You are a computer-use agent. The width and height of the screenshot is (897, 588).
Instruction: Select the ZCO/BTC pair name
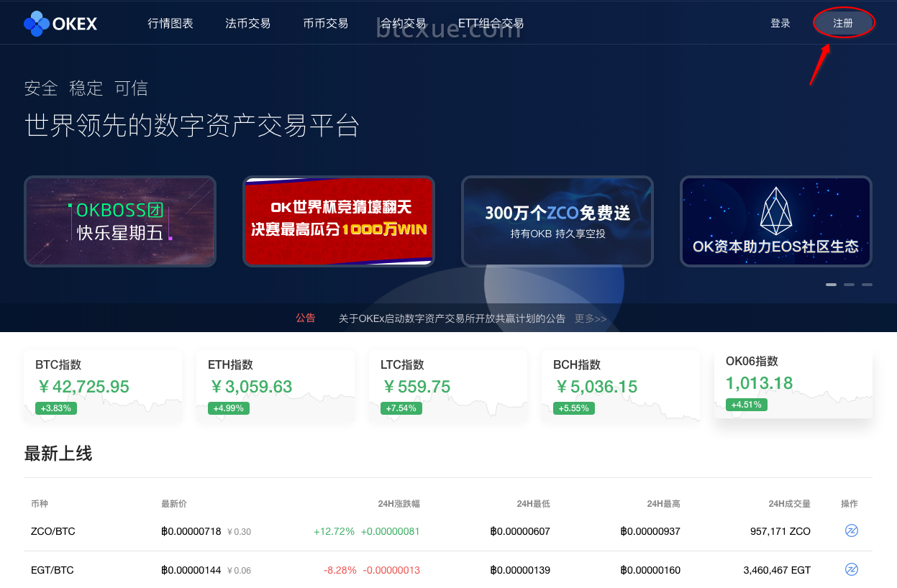coord(53,531)
